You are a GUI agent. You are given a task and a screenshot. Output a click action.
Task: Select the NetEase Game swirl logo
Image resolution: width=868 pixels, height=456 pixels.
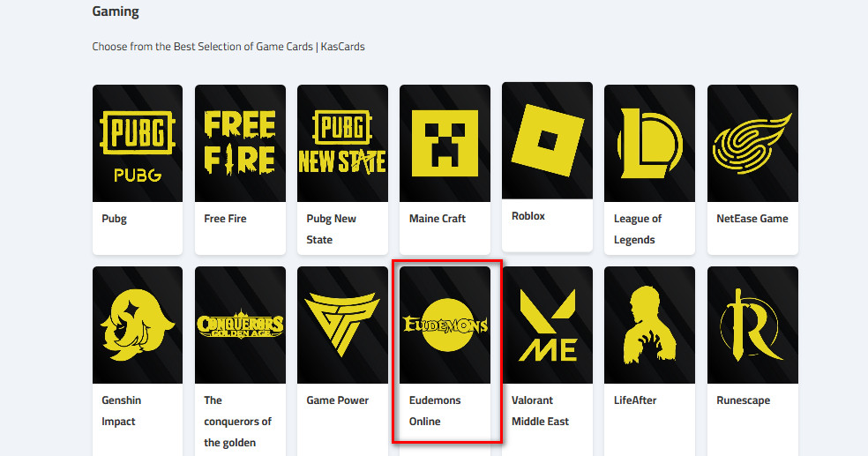tap(752, 144)
